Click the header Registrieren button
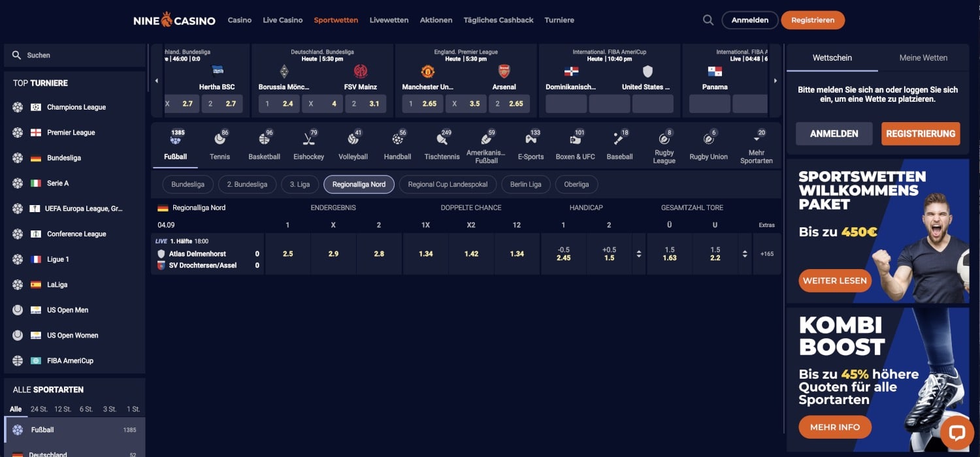This screenshot has width=980, height=457. (813, 20)
